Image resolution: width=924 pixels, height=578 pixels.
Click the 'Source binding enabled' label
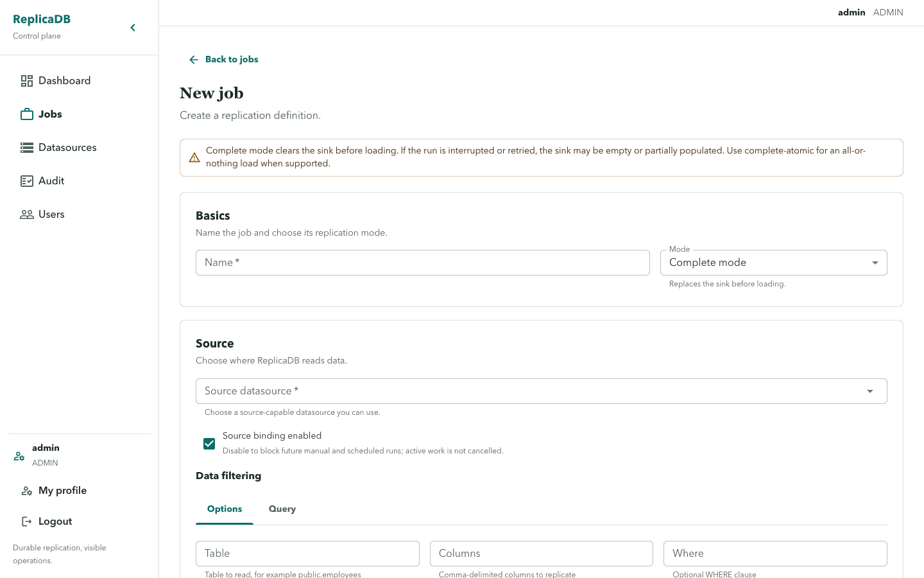point(272,435)
